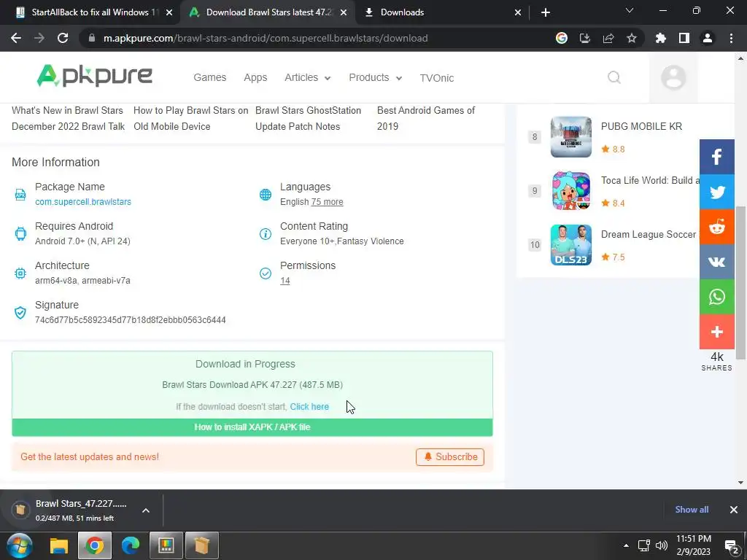Expand download item options chevron
Image resolution: width=747 pixels, height=560 pixels.
click(146, 510)
